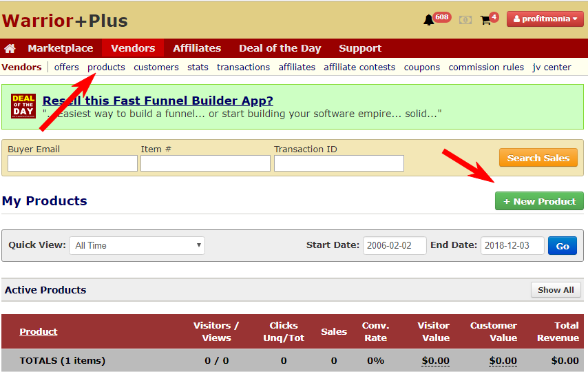Click the Visitor Value total $0.00
This screenshot has width=588, height=372.
tap(435, 361)
